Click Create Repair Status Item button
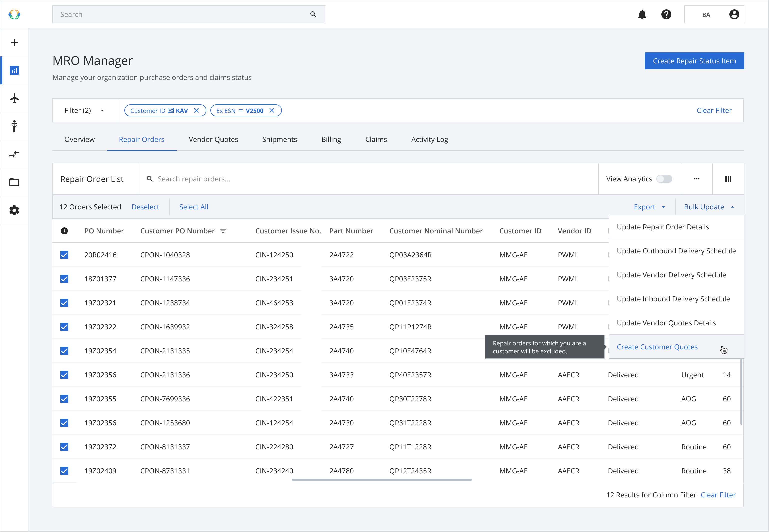 coord(694,61)
